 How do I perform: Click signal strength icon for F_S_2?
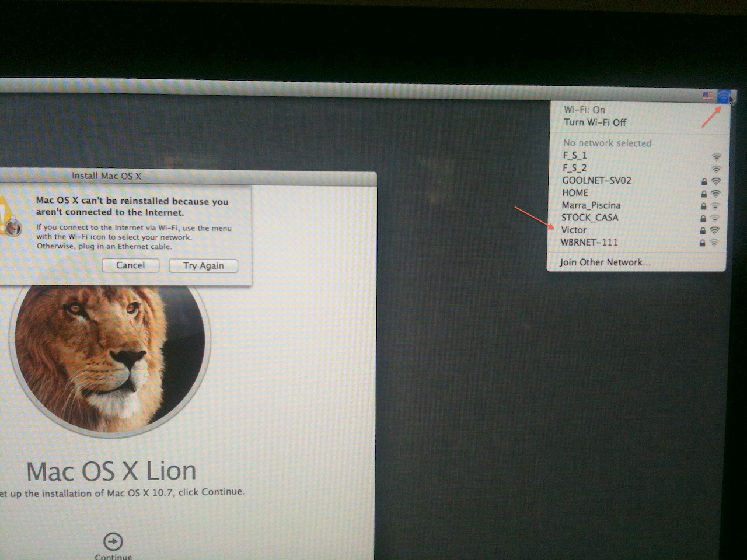tap(716, 169)
